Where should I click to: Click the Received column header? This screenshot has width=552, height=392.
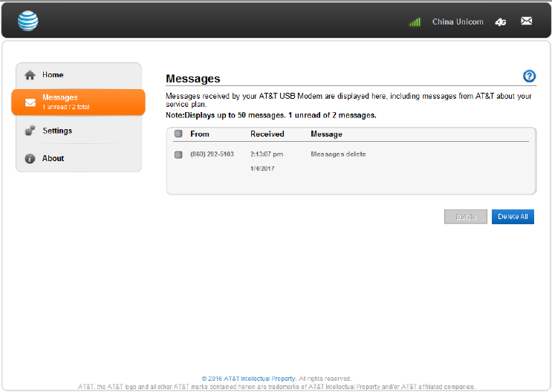pyautogui.click(x=267, y=134)
